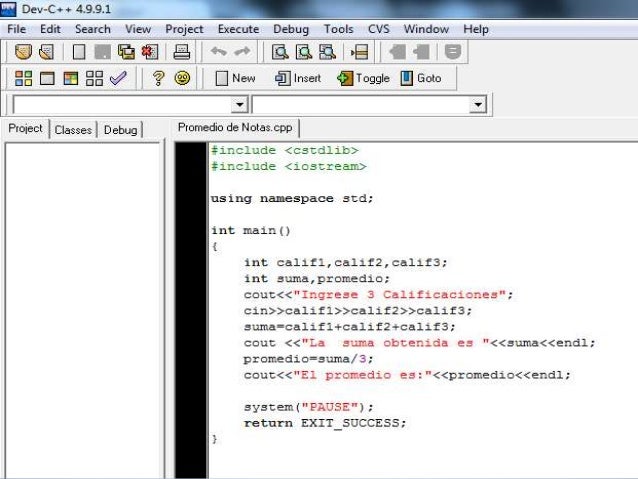Click the New button in toolbar
This screenshot has height=479, width=638.
tap(235, 78)
